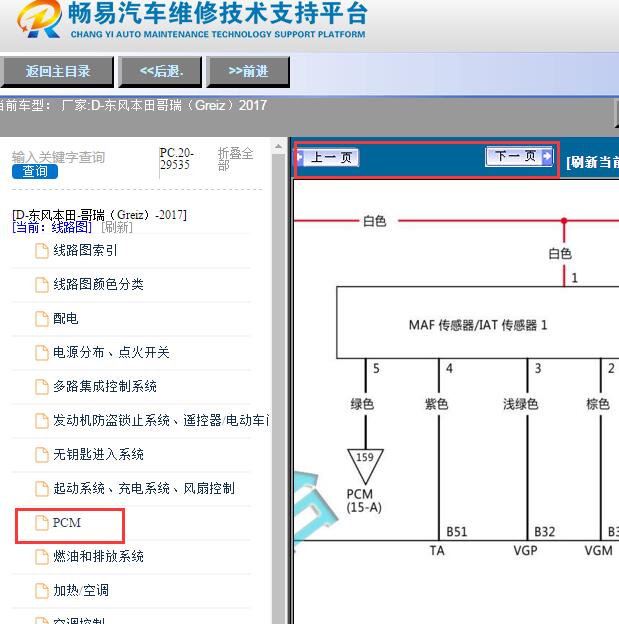Open 起动系统、充电系统、风扇控制 item
This screenshot has width=619, height=624.
point(144,488)
